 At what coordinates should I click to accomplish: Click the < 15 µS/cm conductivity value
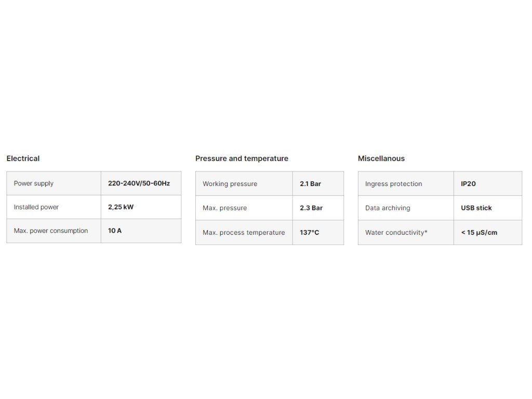pos(478,233)
